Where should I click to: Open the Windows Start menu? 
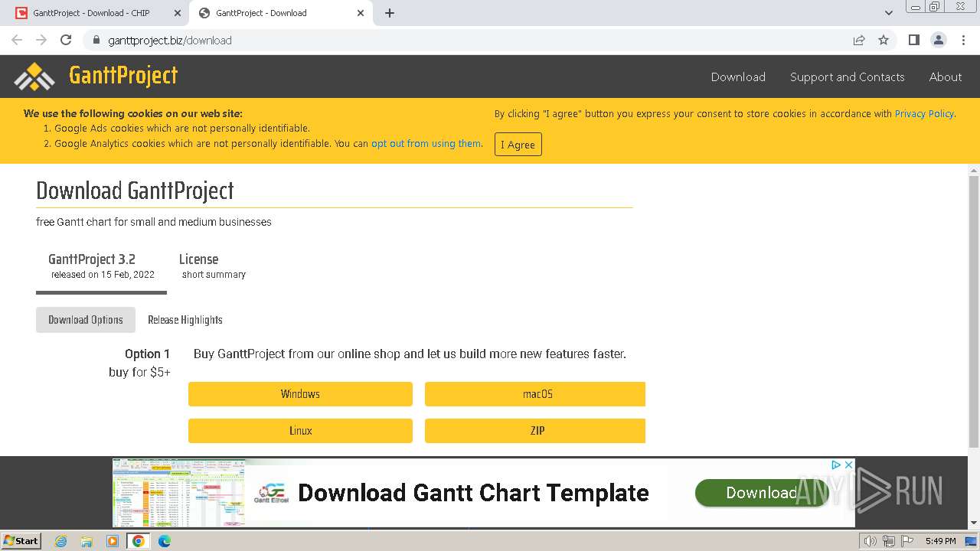pos(21,541)
